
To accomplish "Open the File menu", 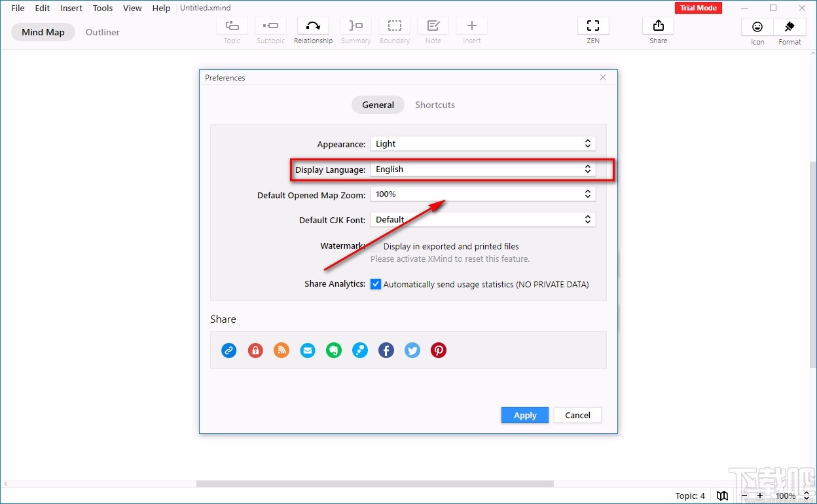I will pyautogui.click(x=18, y=8).
